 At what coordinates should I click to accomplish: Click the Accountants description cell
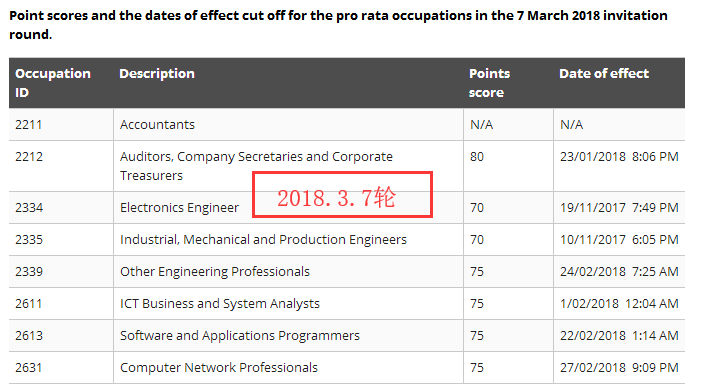(x=157, y=124)
